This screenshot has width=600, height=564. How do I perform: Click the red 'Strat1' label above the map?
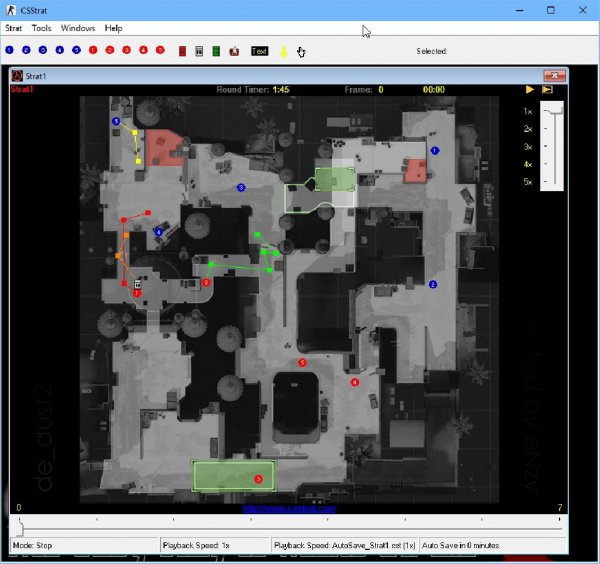coord(22,89)
